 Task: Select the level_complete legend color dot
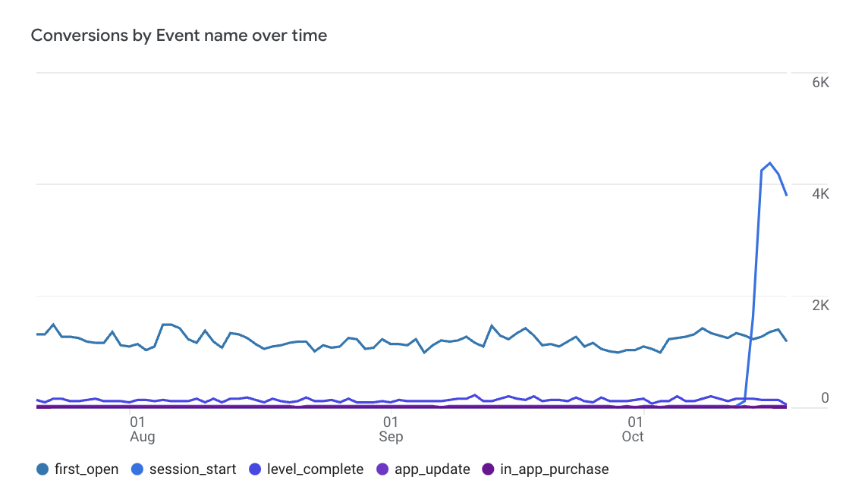tap(256, 469)
